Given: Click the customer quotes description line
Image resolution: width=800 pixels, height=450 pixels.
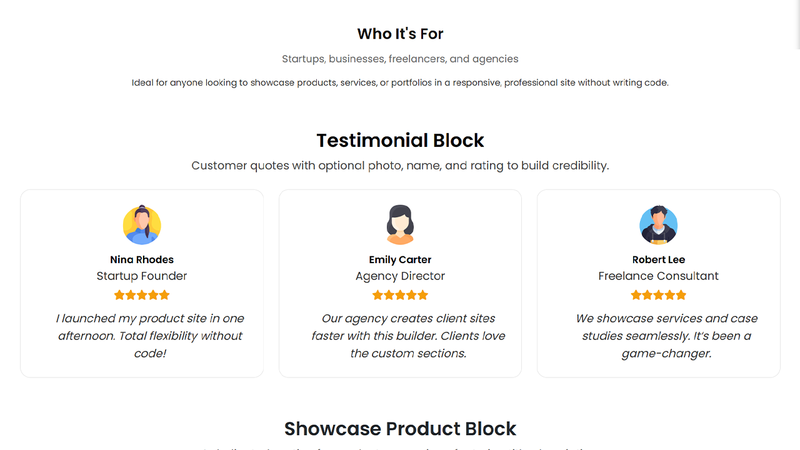Looking at the screenshot, I should 400,165.
